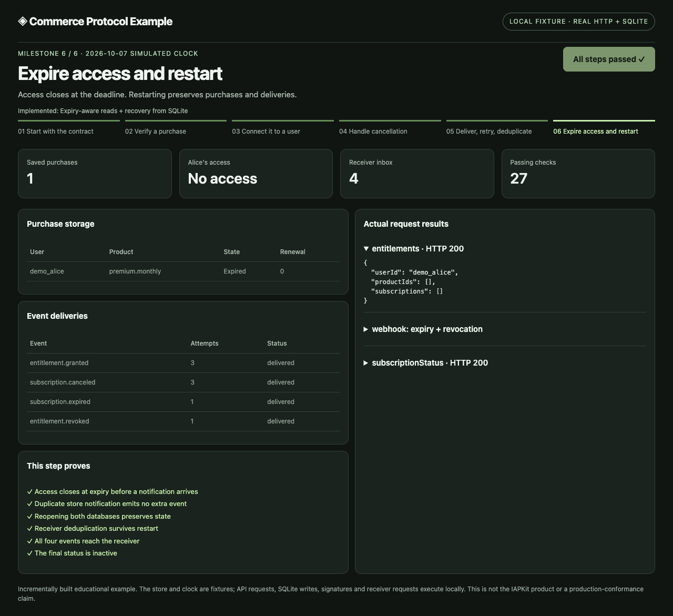Click the Renewal column header
Image resolution: width=673 pixels, height=616 pixels.
(293, 251)
